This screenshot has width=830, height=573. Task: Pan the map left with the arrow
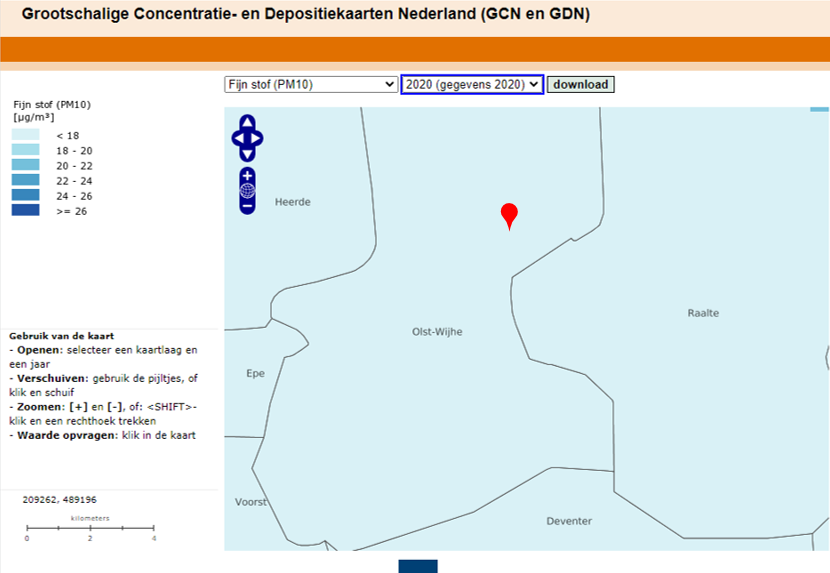[238, 138]
